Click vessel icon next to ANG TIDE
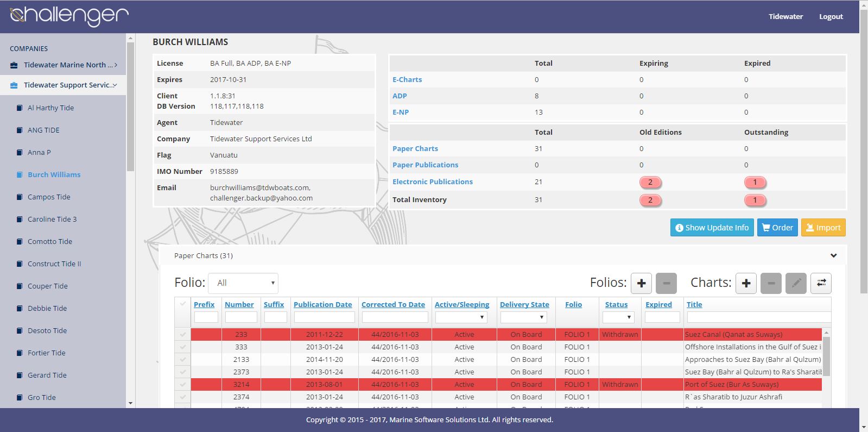Screen dimensions: 868x432 coord(20,130)
